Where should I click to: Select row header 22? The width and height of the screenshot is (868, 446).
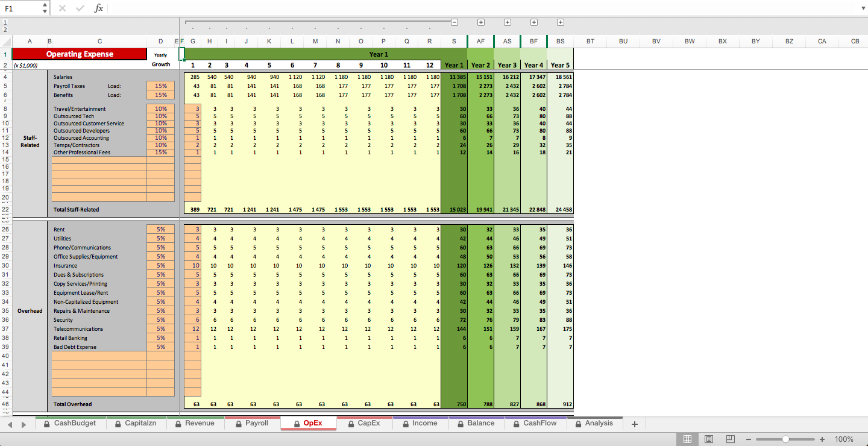point(5,210)
